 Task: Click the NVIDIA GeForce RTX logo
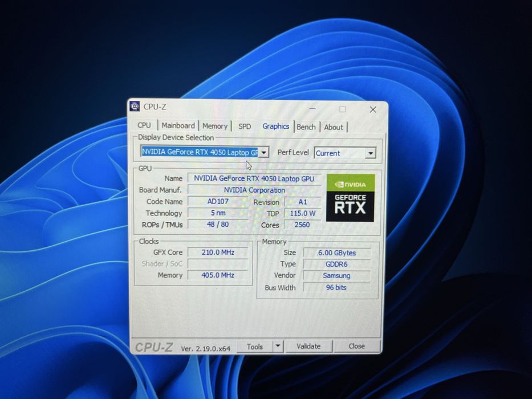tap(350, 198)
